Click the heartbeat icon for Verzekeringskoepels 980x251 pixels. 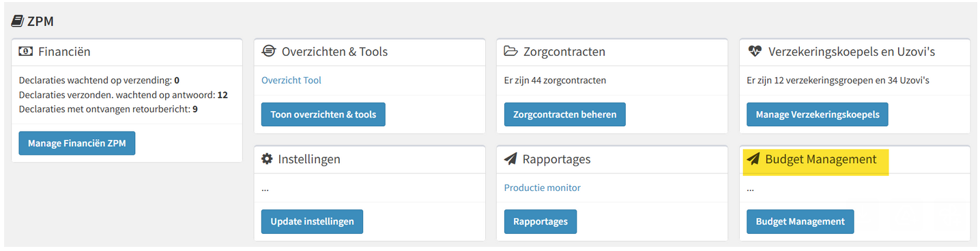coord(754,51)
